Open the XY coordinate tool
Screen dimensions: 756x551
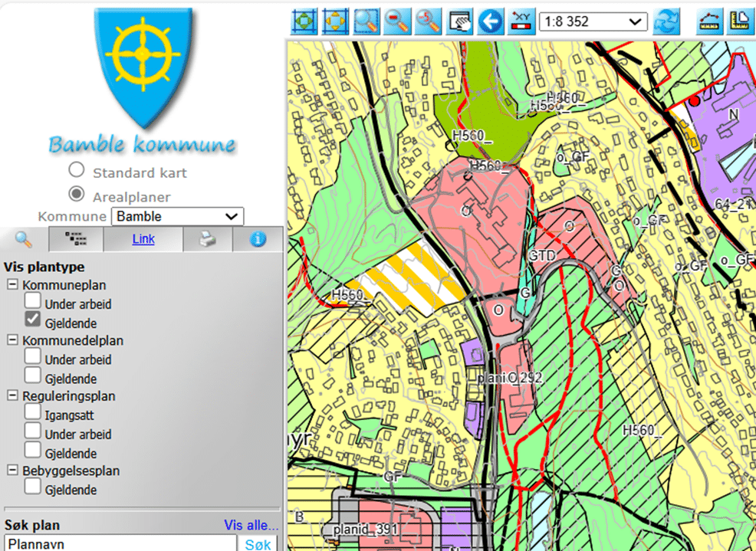pos(521,21)
